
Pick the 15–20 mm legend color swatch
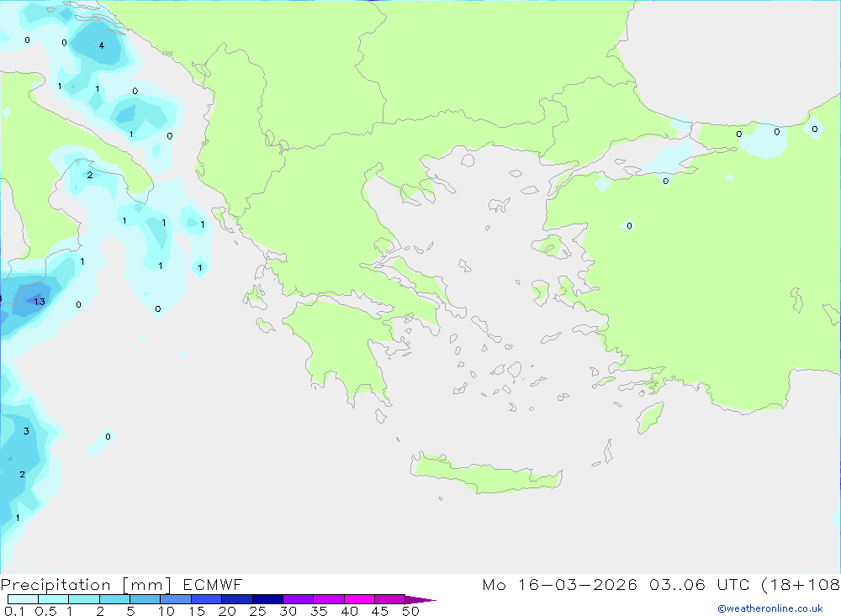[x=207, y=599]
